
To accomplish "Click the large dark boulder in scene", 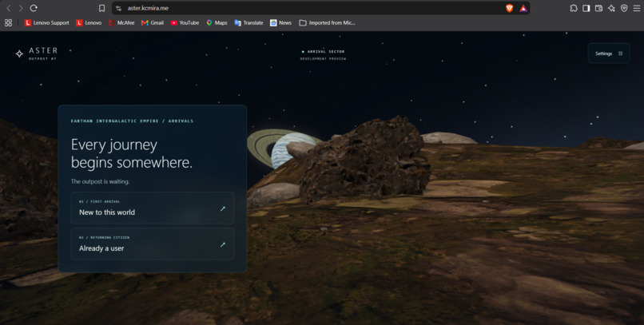I will (x=364, y=159).
